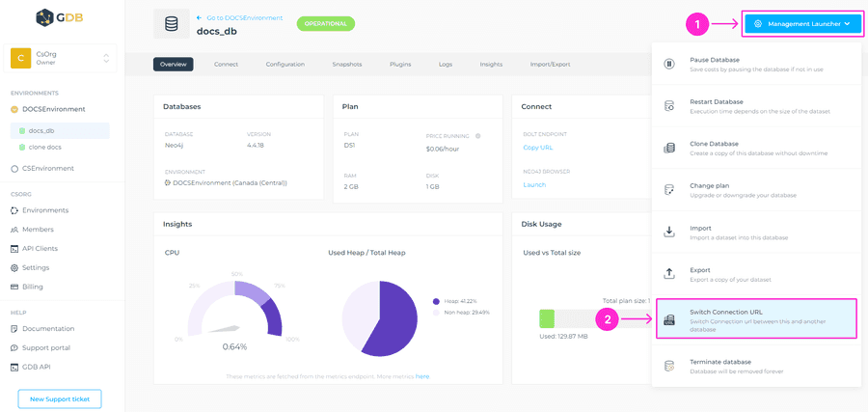Select the clone docs database in sidebar
The height and width of the screenshot is (412, 868).
[44, 148]
